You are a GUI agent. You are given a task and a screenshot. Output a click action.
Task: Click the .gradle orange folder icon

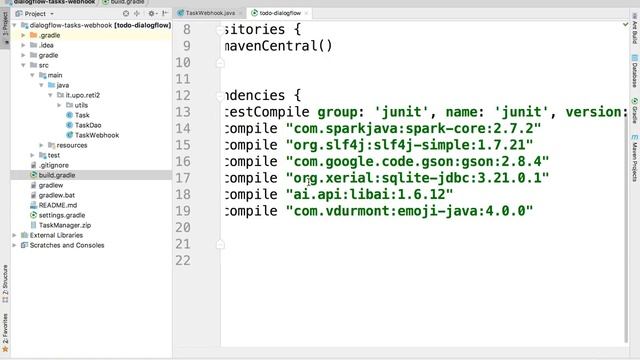(33, 35)
